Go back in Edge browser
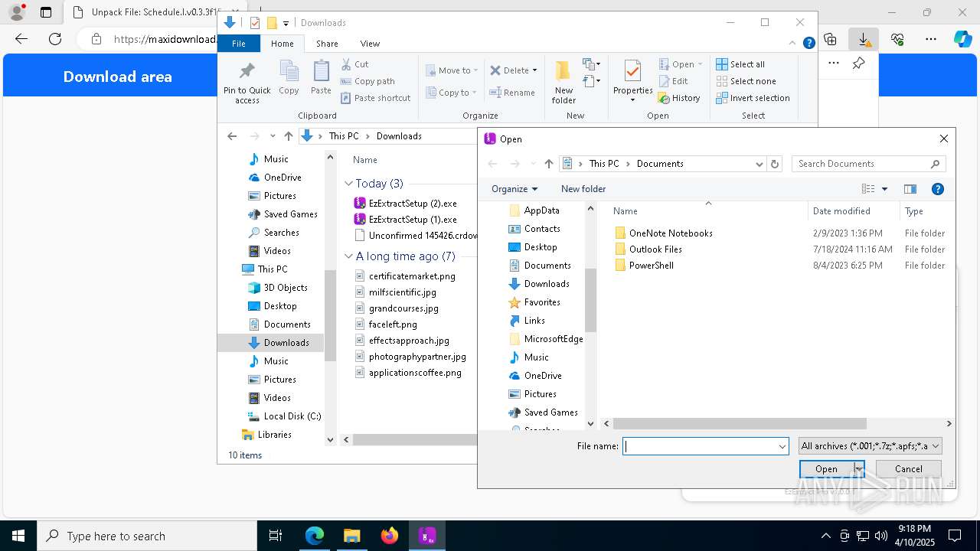 (21, 39)
